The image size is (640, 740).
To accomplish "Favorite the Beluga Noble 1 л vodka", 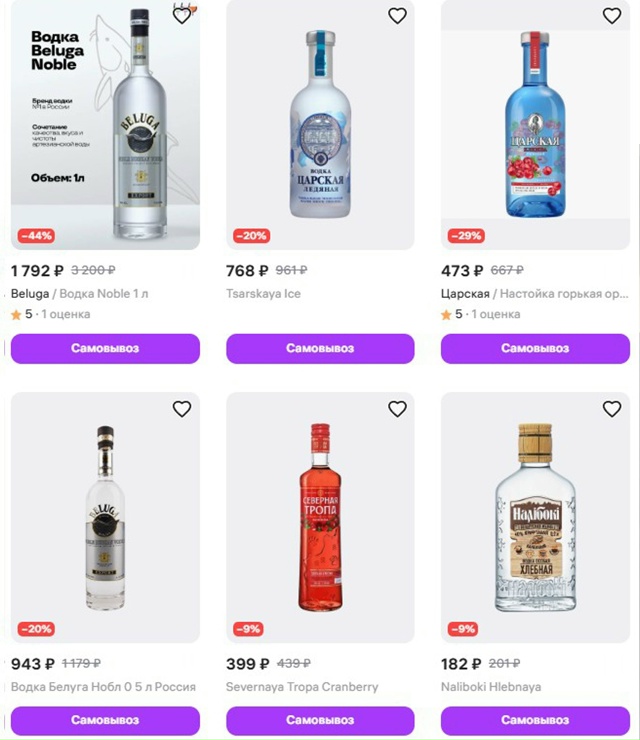I will [x=182, y=16].
